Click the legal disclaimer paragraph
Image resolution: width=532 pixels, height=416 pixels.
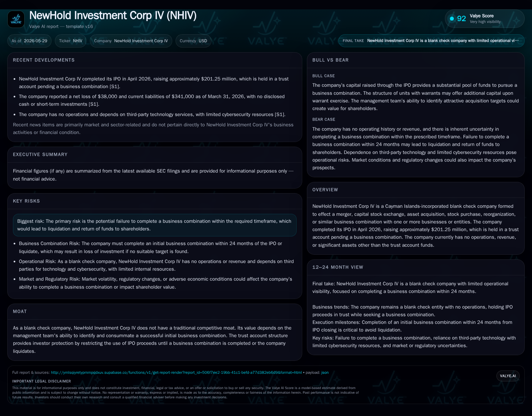[x=186, y=393]
